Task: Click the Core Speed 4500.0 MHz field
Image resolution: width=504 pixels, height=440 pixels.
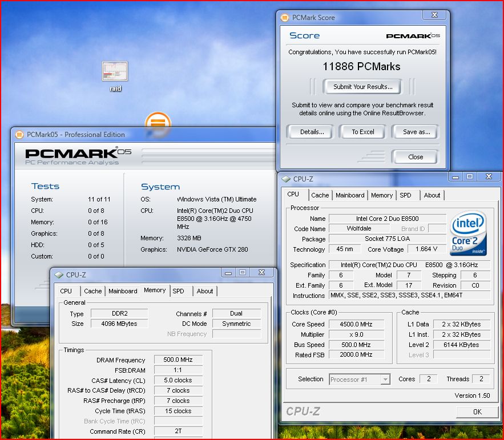Action: click(x=356, y=324)
